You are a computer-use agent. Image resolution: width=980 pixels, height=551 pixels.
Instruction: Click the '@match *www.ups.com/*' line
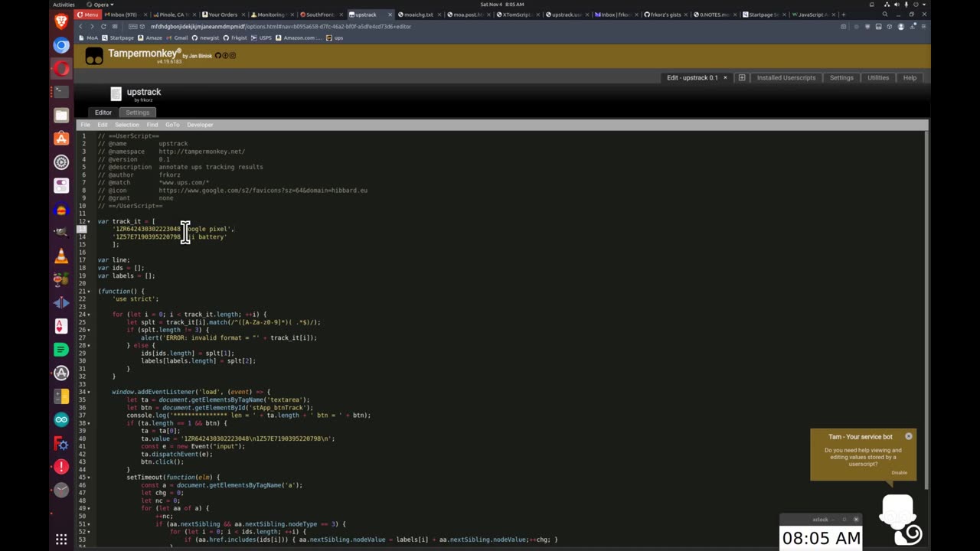[x=153, y=182]
